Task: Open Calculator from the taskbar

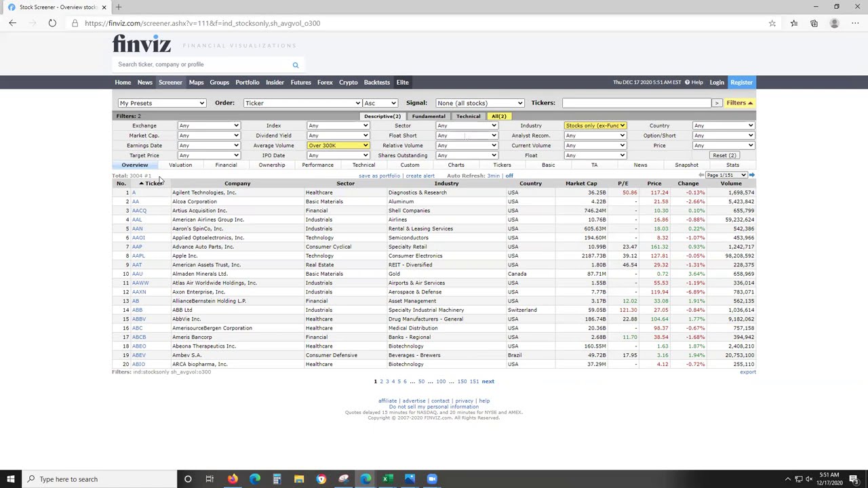Action: 277,479
